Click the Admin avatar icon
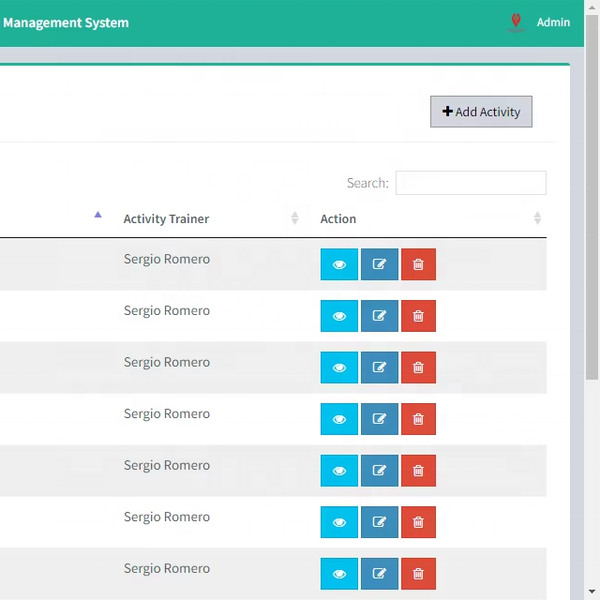Screen dimensions: 600x600 point(516,22)
